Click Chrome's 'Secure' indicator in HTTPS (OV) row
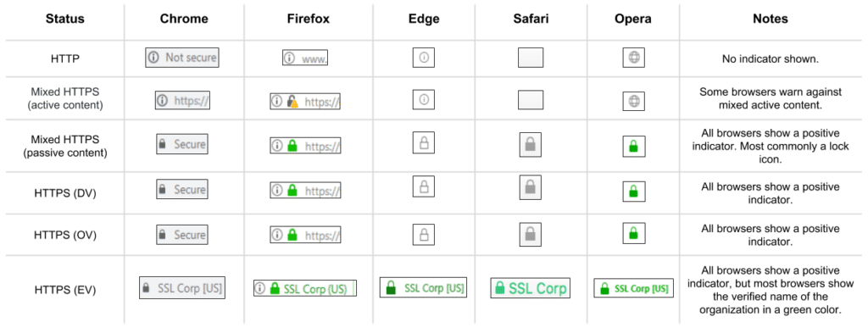Screen dimensions: 868x328 (182, 235)
